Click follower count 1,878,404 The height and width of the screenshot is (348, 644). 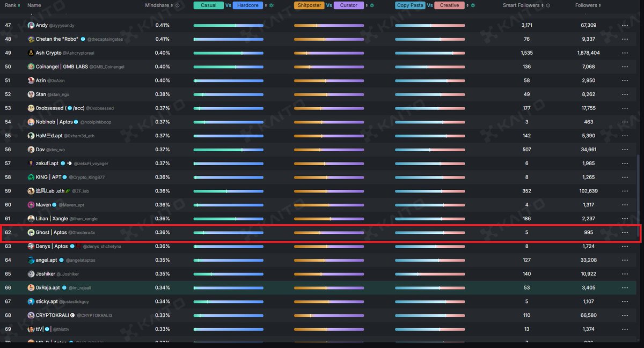click(x=588, y=53)
